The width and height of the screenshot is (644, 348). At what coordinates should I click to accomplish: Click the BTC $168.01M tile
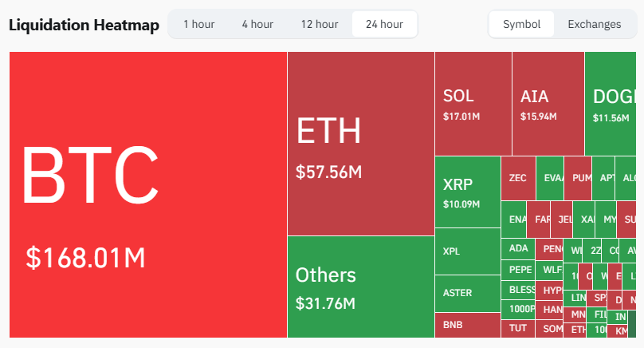[x=147, y=195]
